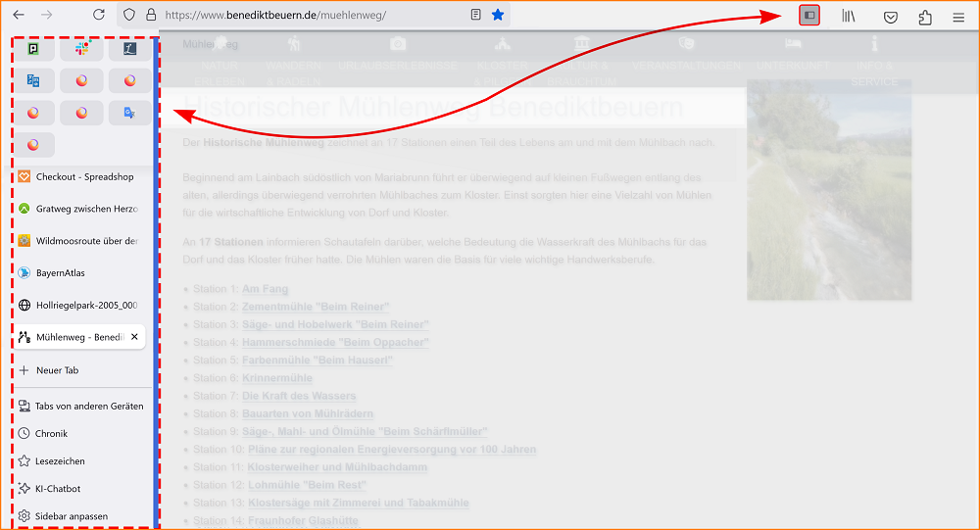Open Säge-, Mahl- und Ölmühle "Beim Schärflmüller" link

(365, 431)
